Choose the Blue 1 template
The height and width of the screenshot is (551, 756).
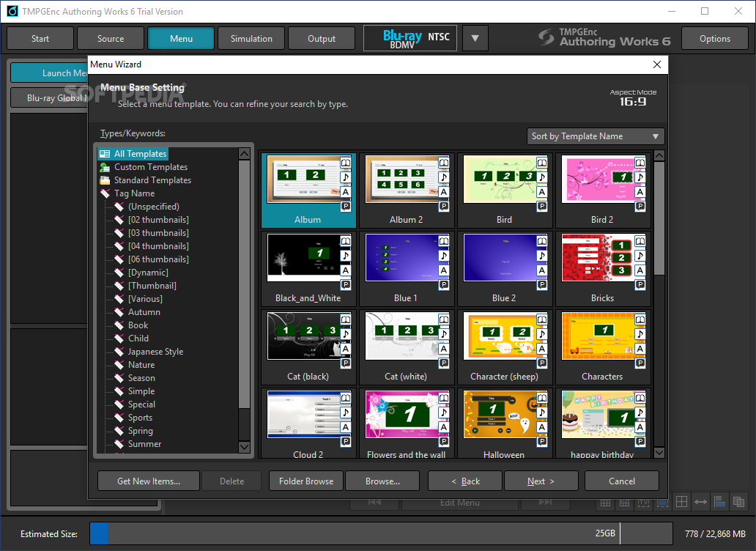coord(407,268)
